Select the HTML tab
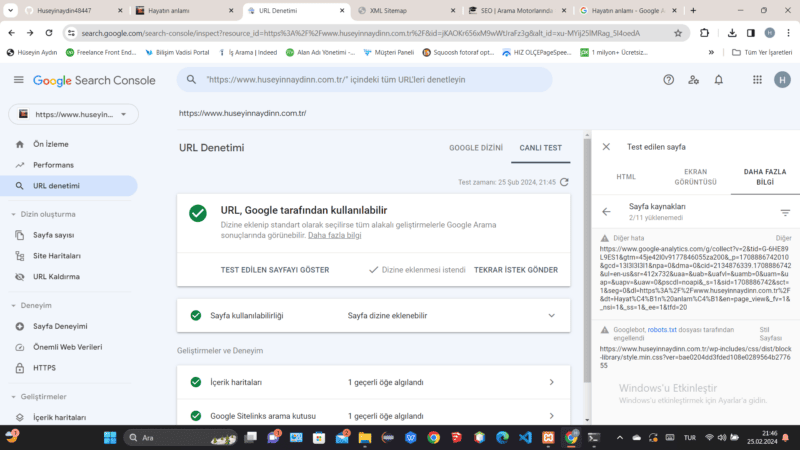The width and height of the screenshot is (800, 450). tap(626, 177)
